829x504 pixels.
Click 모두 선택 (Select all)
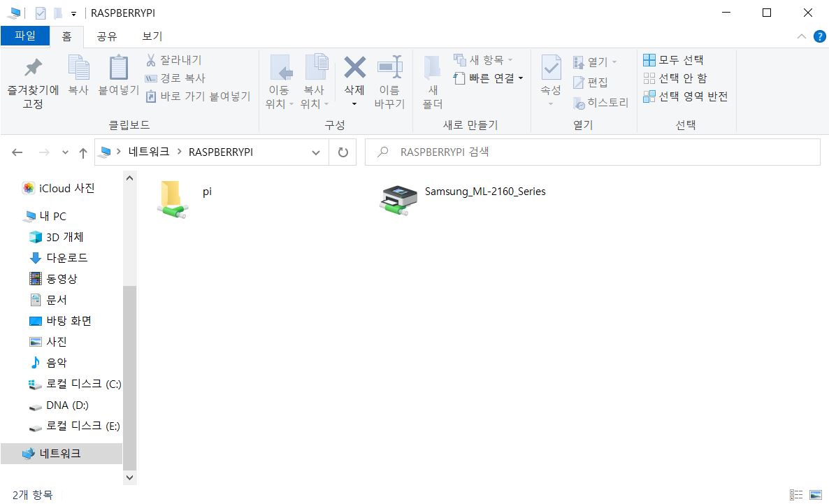(673, 59)
